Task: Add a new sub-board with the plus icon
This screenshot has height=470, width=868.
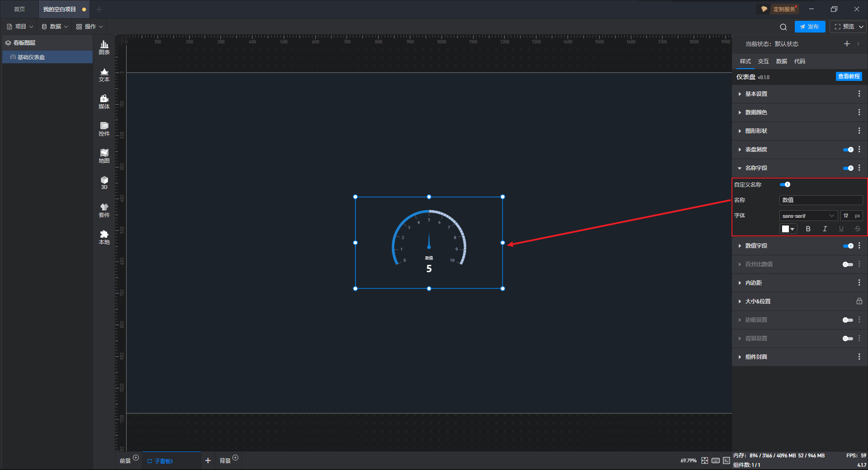Action: tap(208, 461)
